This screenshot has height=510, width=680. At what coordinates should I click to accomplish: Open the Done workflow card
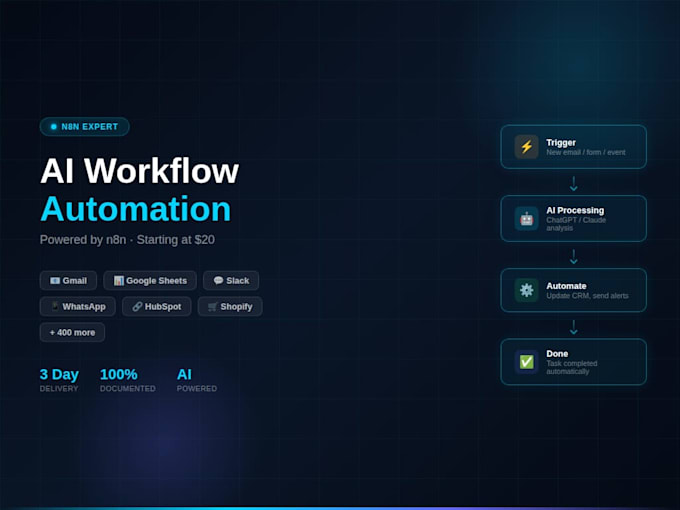coord(573,362)
